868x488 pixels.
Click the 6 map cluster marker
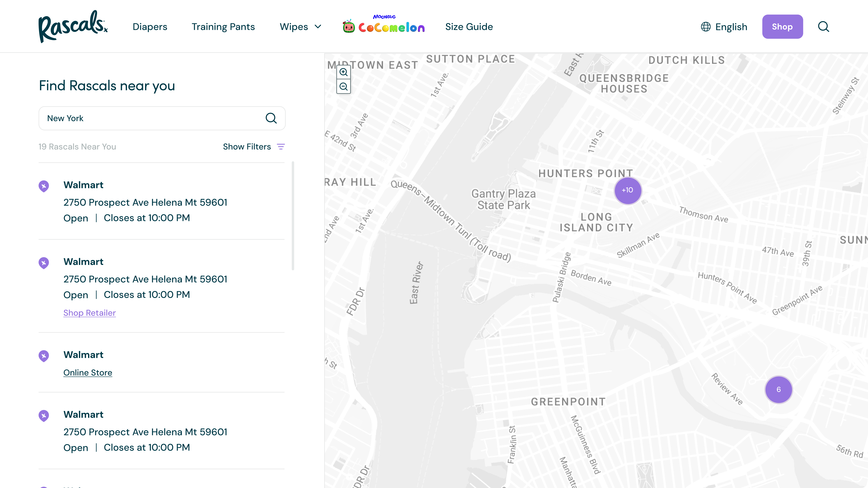(778, 389)
